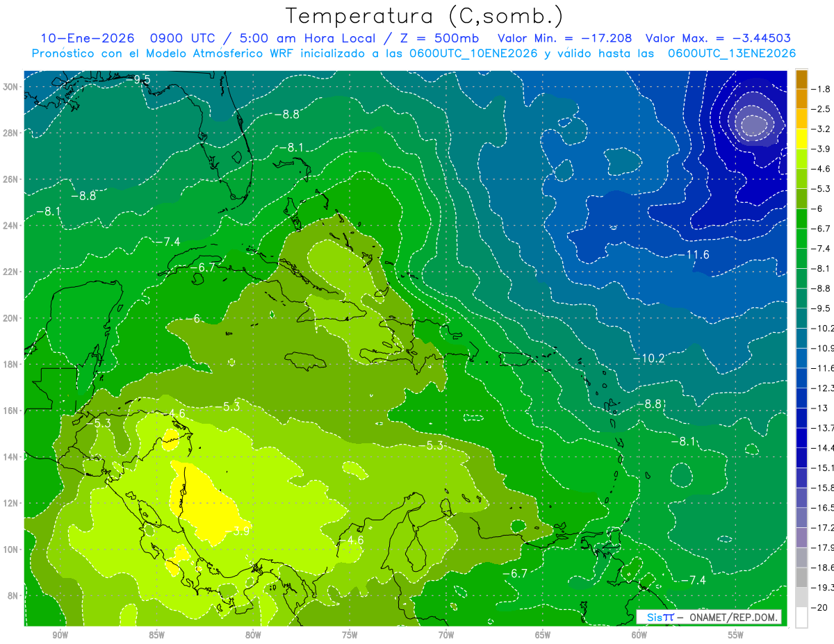Click the -17.9 color bar label
The height and width of the screenshot is (644, 834).
tap(822, 547)
